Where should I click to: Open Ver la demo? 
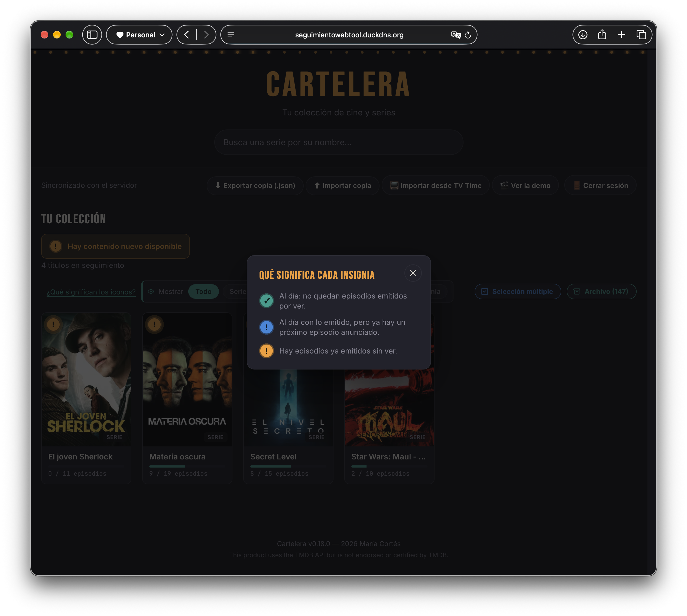[525, 186]
